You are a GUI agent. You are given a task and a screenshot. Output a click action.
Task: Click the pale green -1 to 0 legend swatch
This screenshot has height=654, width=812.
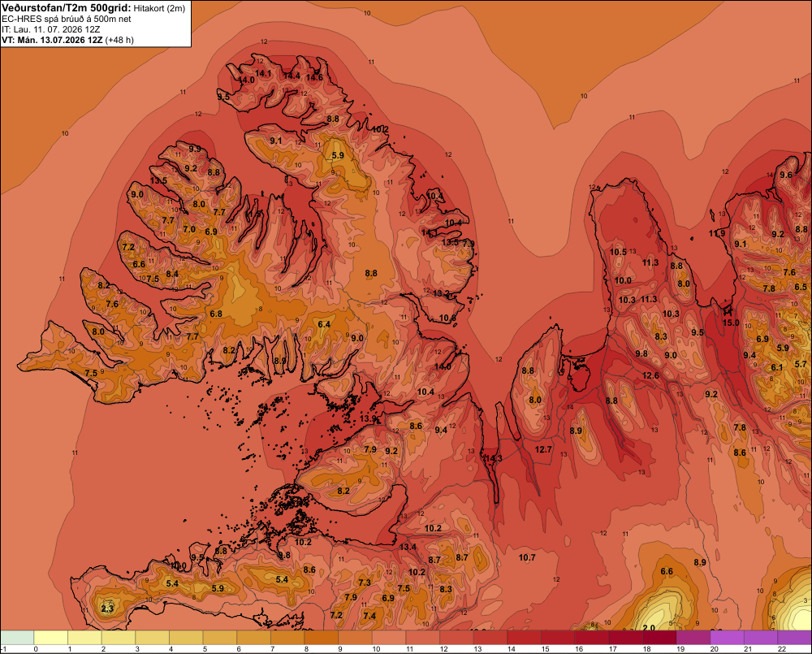[x=18, y=638]
